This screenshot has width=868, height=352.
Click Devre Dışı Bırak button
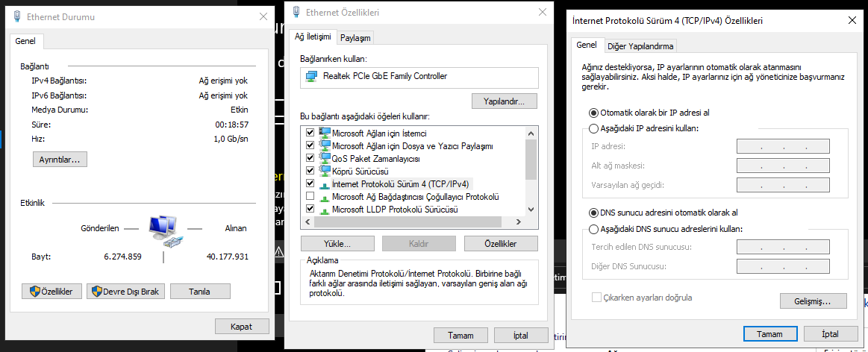pyautogui.click(x=125, y=292)
